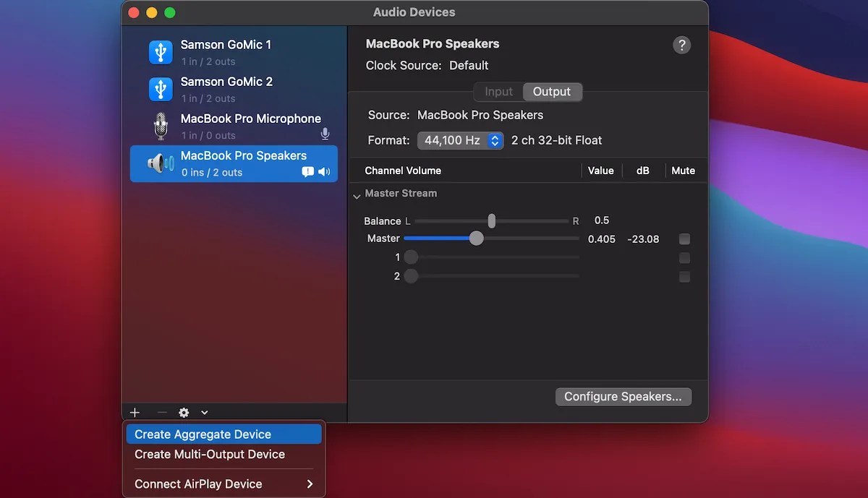
Task: Open the 44,100 Hz format dropdown
Action: click(460, 140)
